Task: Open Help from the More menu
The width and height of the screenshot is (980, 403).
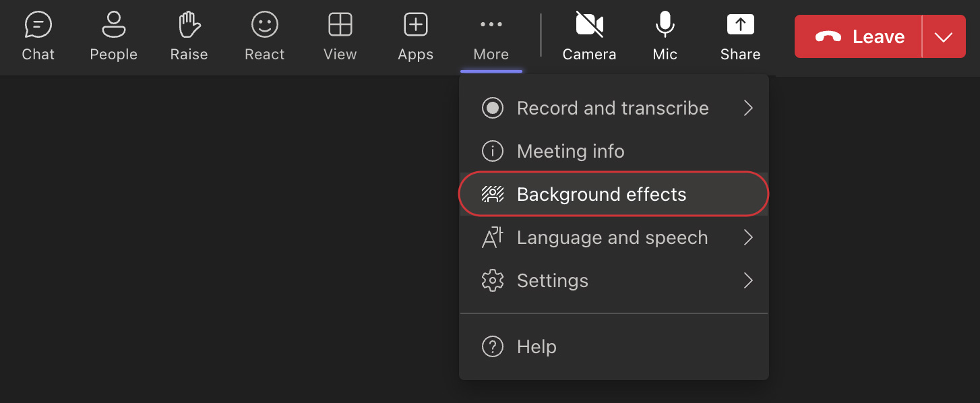Action: coord(537,346)
